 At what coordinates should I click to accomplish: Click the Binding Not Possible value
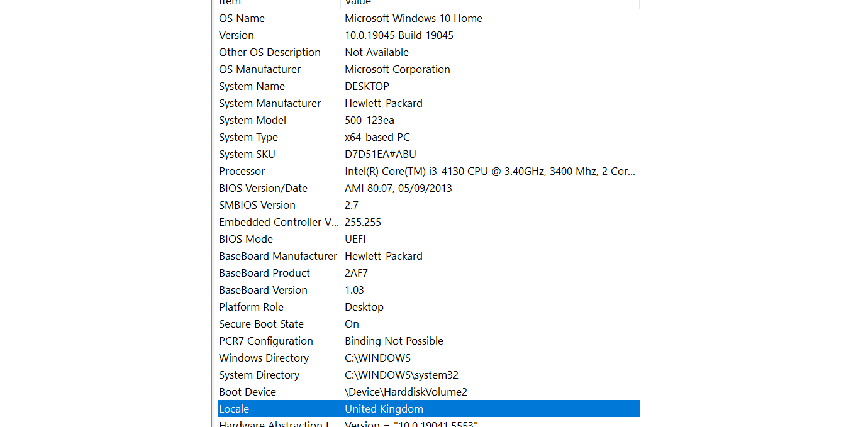394,341
